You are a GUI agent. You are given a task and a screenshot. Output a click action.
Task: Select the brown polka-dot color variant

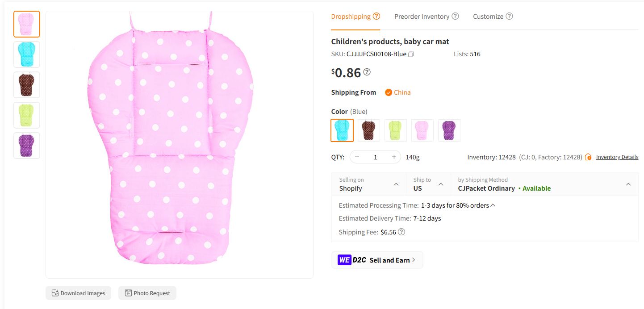coord(369,130)
